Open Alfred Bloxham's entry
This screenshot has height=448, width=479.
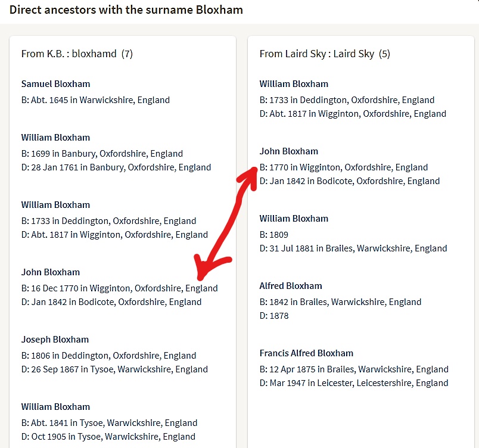(291, 286)
